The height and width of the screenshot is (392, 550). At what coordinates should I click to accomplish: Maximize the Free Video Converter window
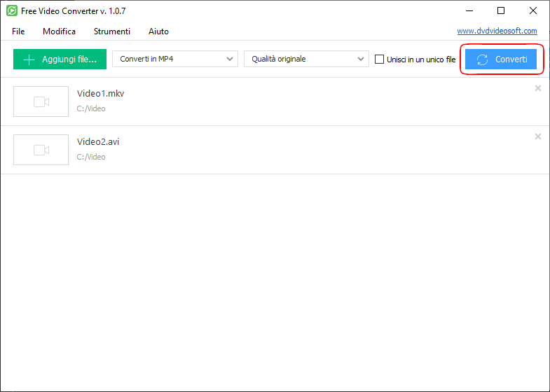tap(501, 11)
